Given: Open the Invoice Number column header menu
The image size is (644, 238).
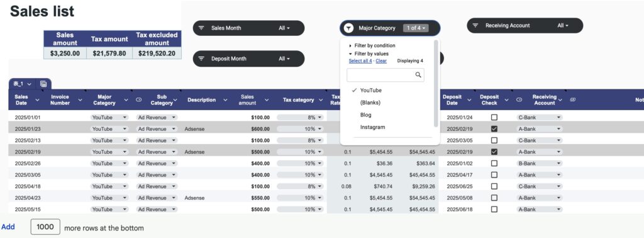Looking at the screenshot, I should coord(80,100).
